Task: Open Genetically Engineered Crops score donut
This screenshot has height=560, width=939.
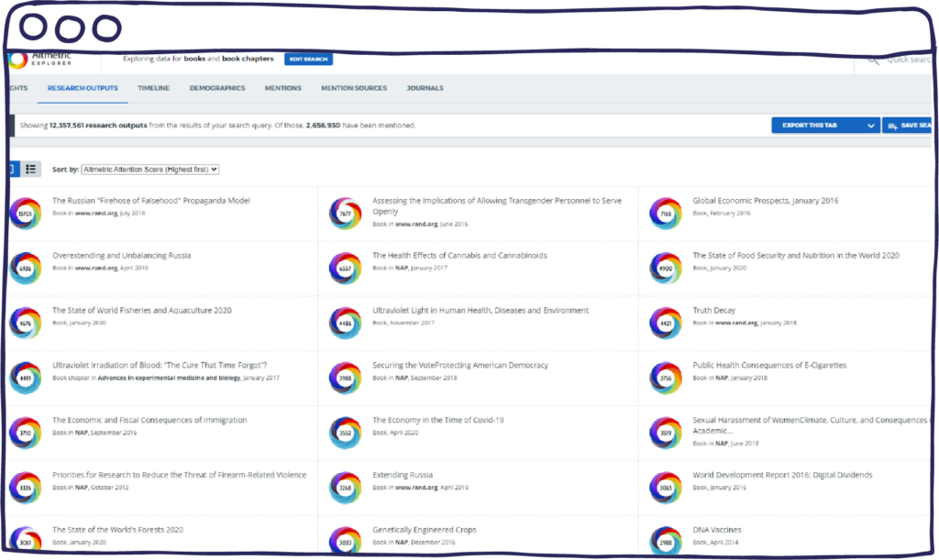Action: coord(346,540)
